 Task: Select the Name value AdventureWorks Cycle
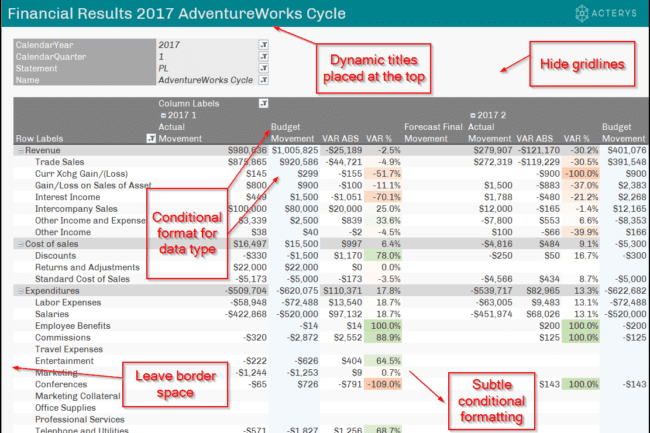coord(206,80)
